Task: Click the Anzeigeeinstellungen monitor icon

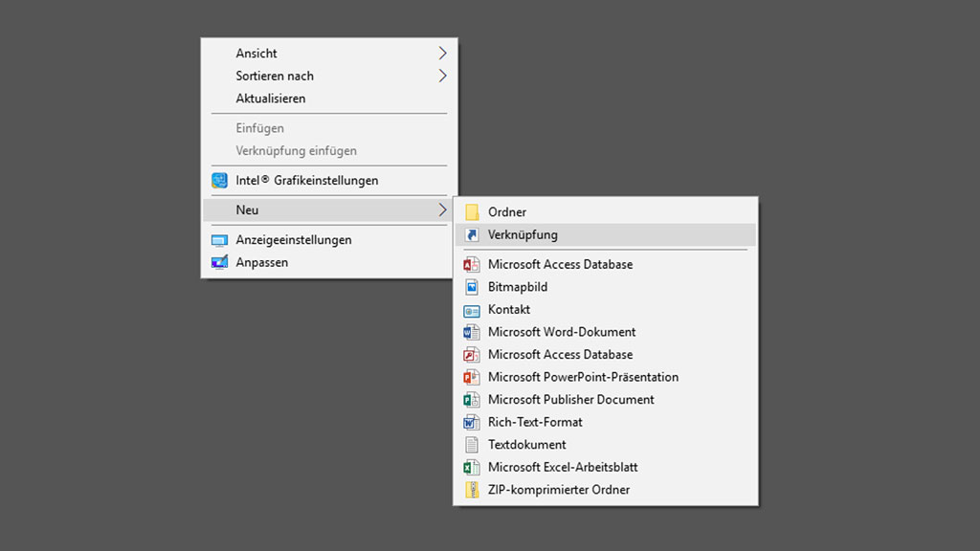Action: click(x=219, y=240)
